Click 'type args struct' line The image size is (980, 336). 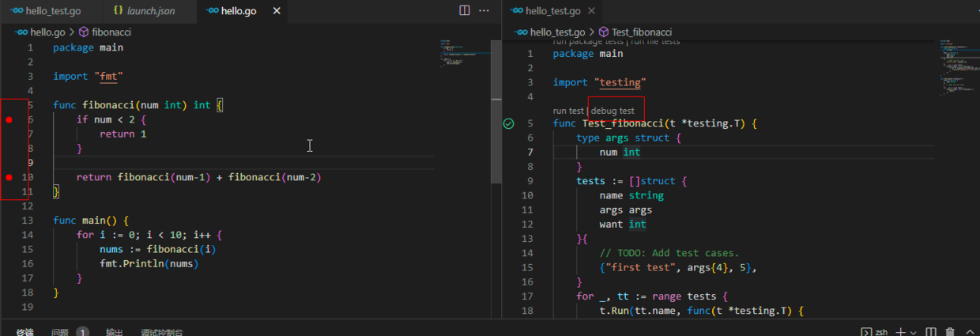pyautogui.click(x=628, y=138)
